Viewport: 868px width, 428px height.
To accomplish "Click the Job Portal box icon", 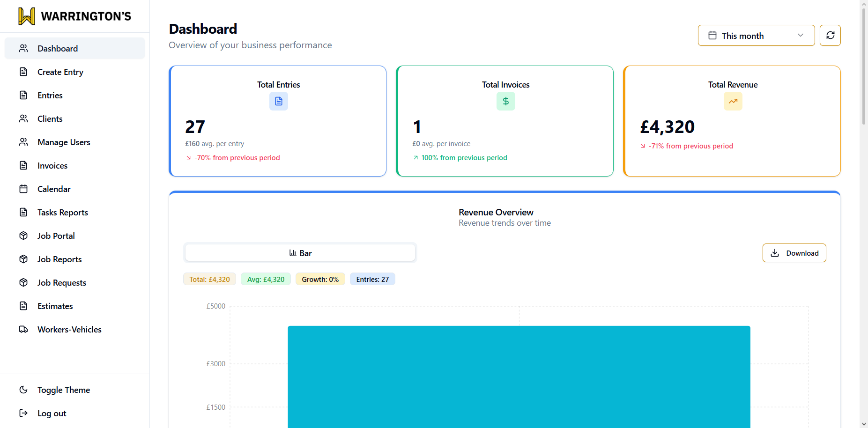I will click(x=23, y=236).
